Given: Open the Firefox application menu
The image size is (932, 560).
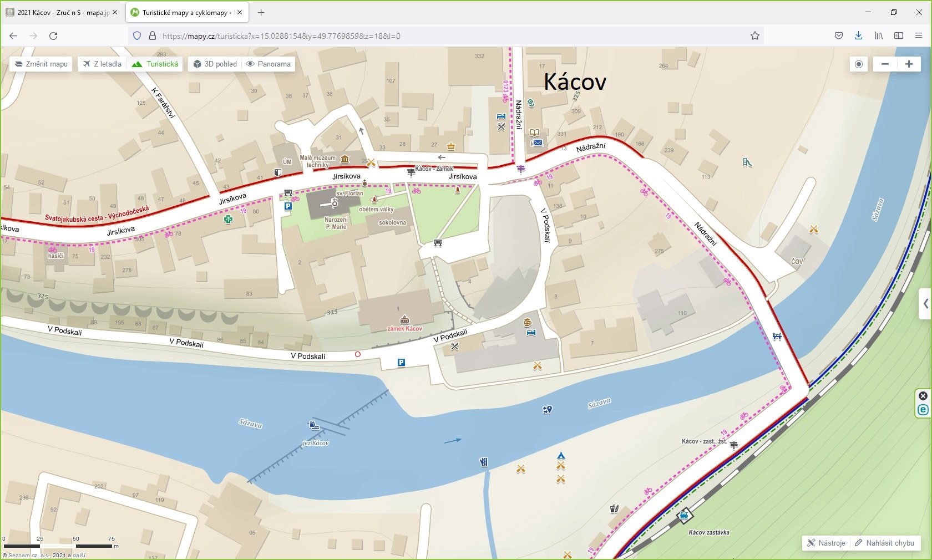Looking at the screenshot, I should (x=919, y=36).
